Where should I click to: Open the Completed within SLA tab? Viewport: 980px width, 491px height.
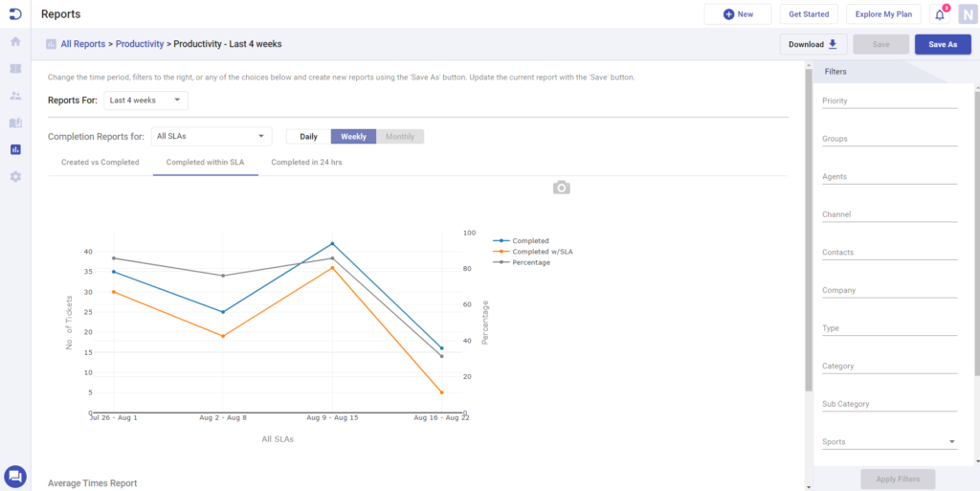coord(205,163)
